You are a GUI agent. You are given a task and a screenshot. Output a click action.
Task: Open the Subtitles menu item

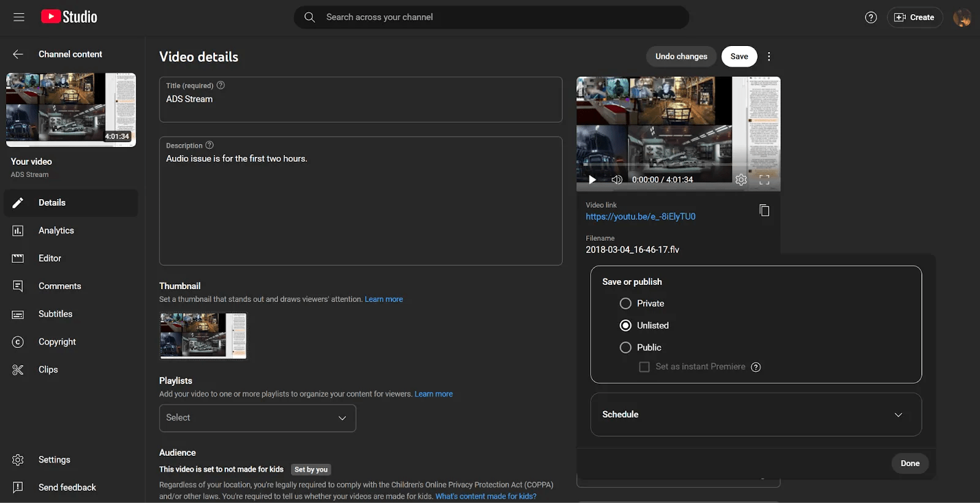[71, 314]
